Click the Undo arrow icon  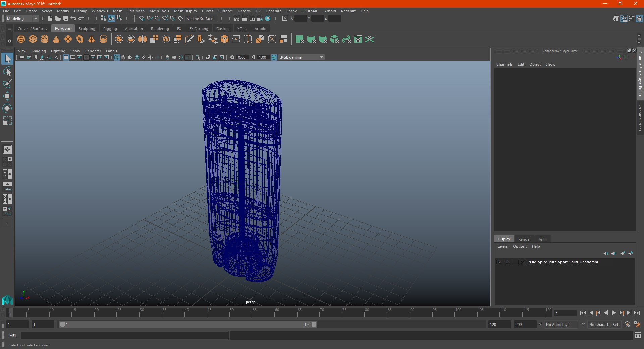coord(73,18)
